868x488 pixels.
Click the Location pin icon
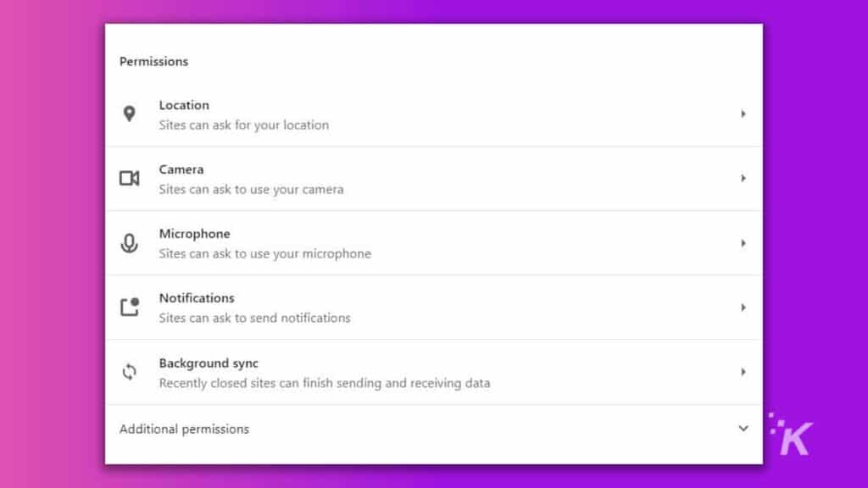pos(129,114)
